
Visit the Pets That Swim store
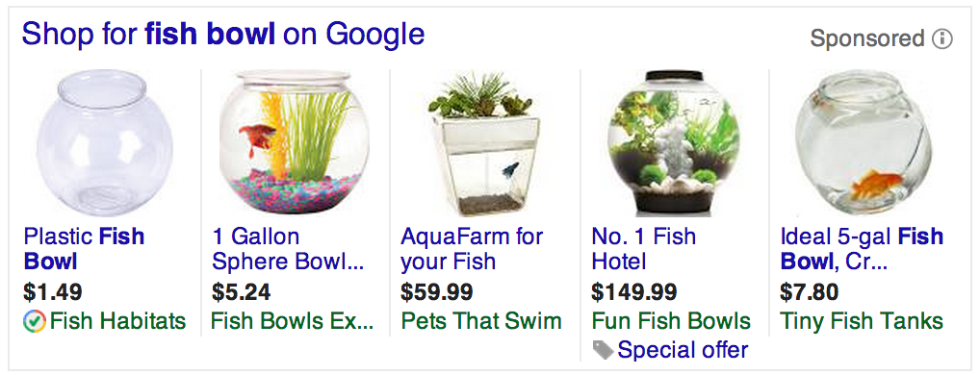pos(480,321)
